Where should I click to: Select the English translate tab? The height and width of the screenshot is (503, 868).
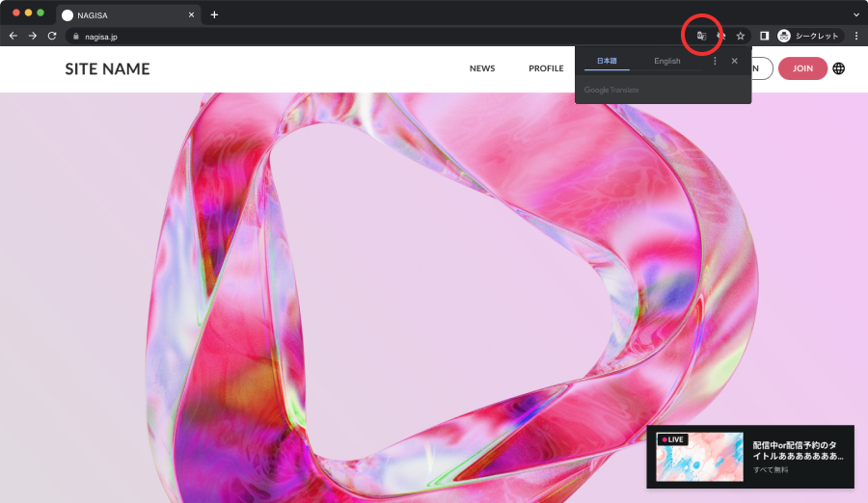point(667,61)
